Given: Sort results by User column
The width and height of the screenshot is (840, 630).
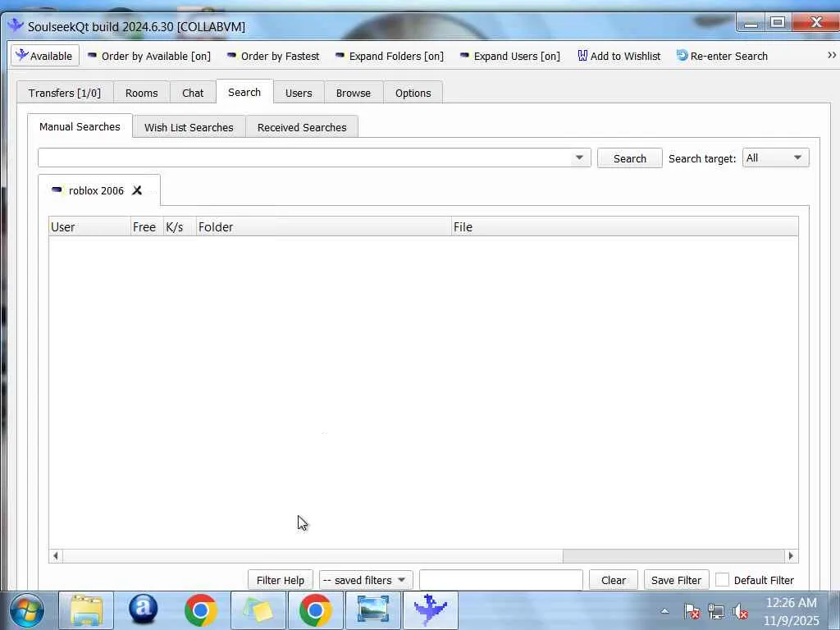Looking at the screenshot, I should click(89, 226).
